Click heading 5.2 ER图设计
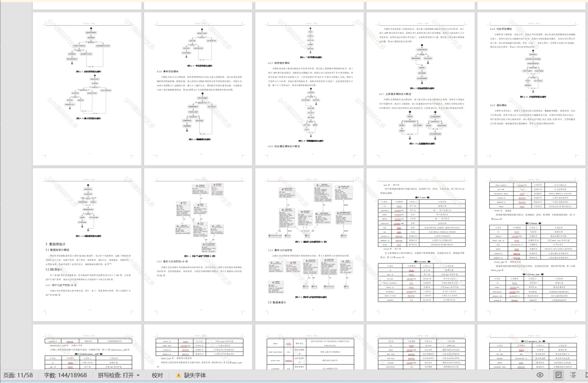Viewport: 588px width, 383px height. click(x=54, y=269)
